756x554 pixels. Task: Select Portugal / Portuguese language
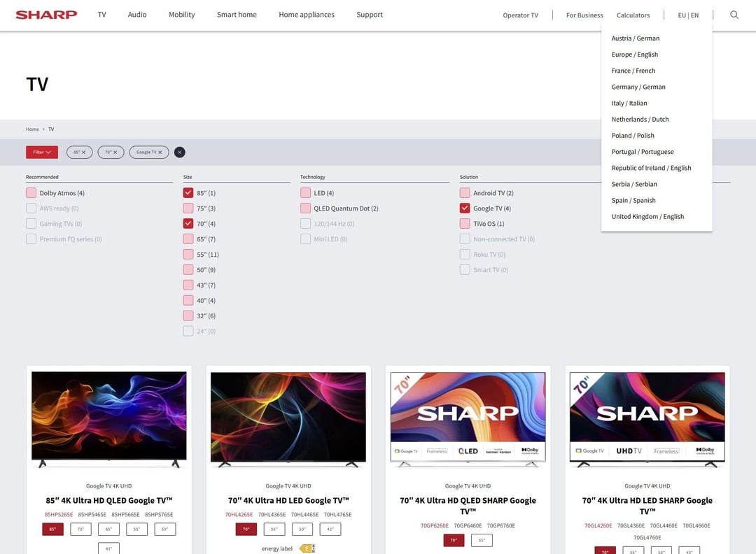[643, 152]
